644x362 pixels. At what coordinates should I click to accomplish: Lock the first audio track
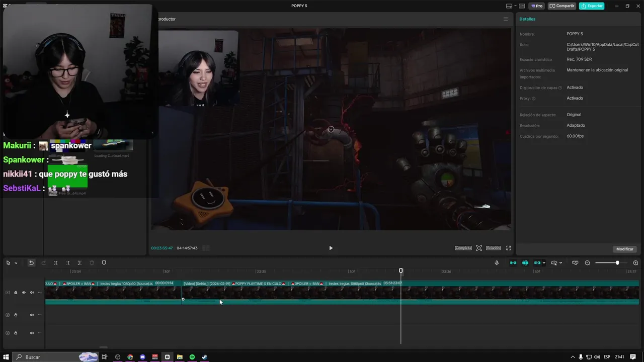[16, 315]
